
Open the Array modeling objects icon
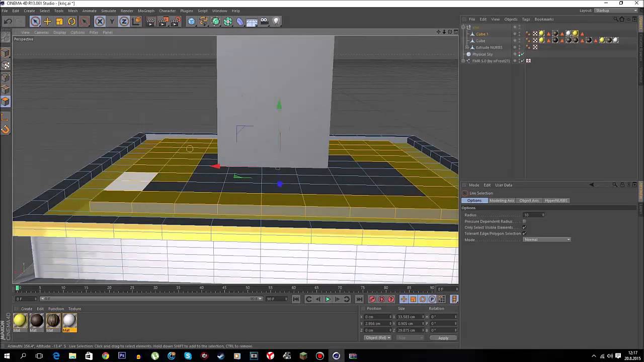[x=228, y=21]
